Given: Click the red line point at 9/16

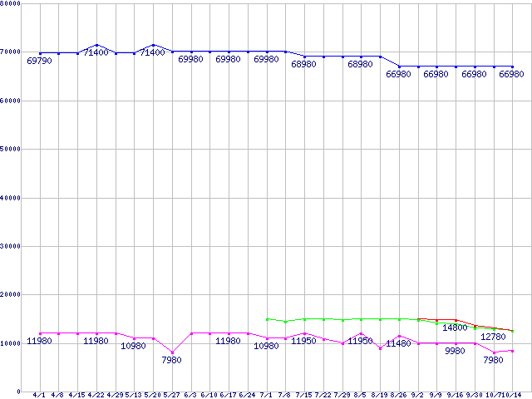Looking at the screenshot, I should [x=456, y=320].
